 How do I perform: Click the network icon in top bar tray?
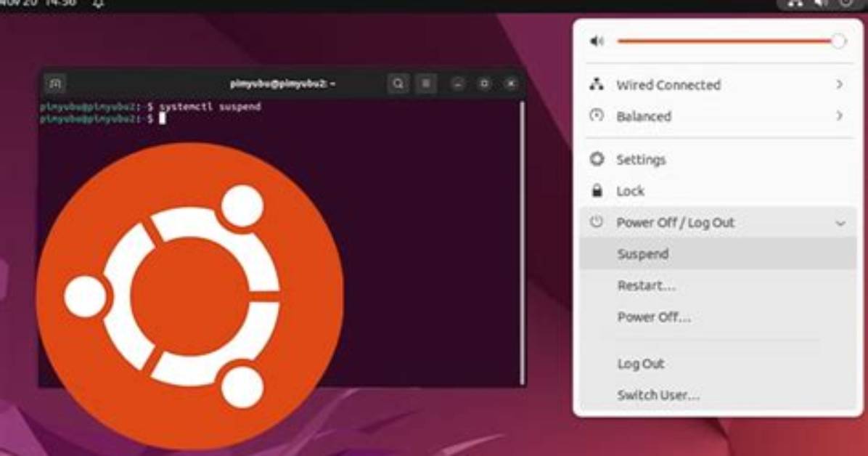click(x=795, y=4)
